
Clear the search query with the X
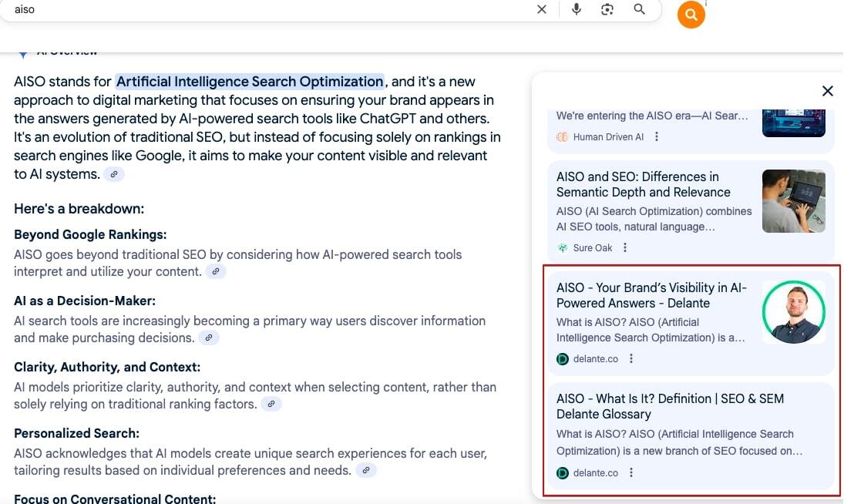point(542,9)
